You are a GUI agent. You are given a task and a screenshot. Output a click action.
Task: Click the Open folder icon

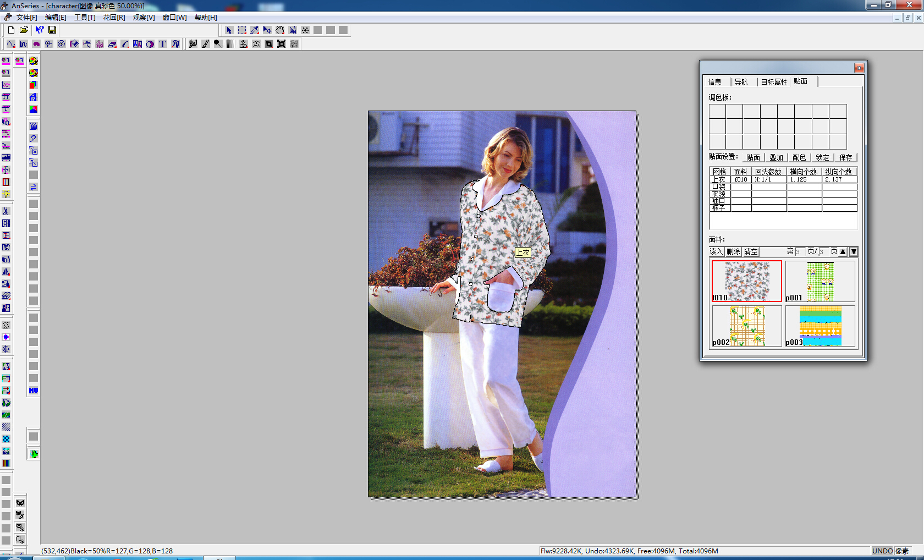24,30
